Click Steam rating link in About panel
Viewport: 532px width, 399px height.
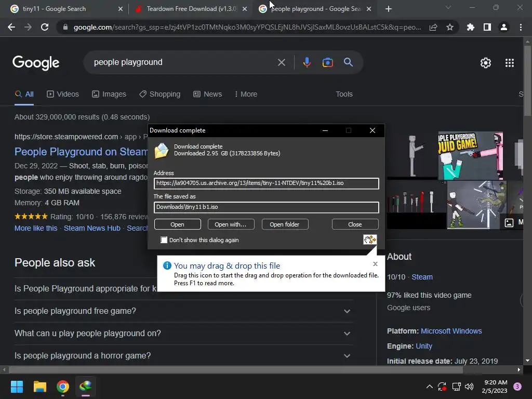(422, 277)
